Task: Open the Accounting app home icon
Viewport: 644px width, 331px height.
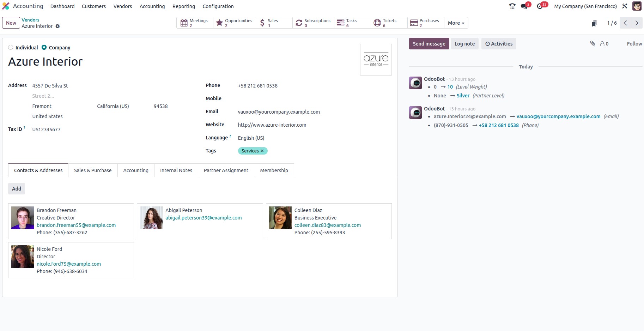Action: (x=6, y=6)
